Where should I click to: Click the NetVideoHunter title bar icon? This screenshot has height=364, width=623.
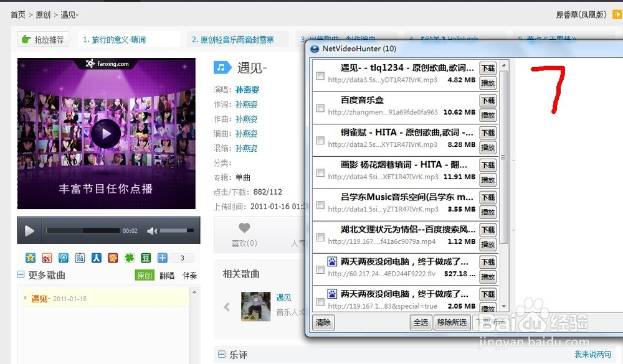point(315,49)
